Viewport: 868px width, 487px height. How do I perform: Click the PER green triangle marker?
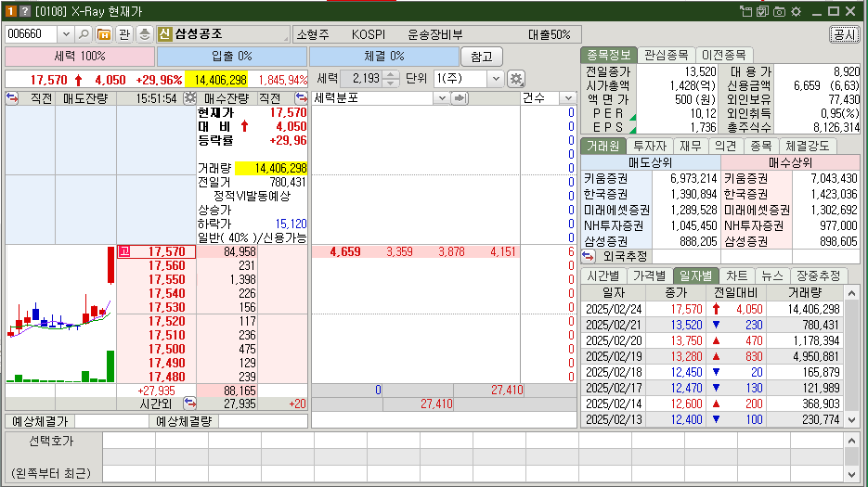pyautogui.click(x=632, y=117)
